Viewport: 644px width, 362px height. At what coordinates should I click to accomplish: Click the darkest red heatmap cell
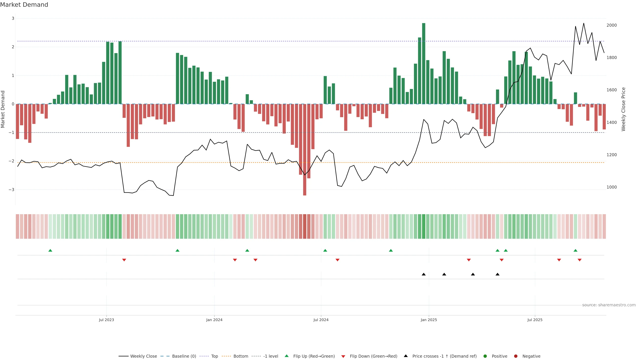[x=305, y=226]
